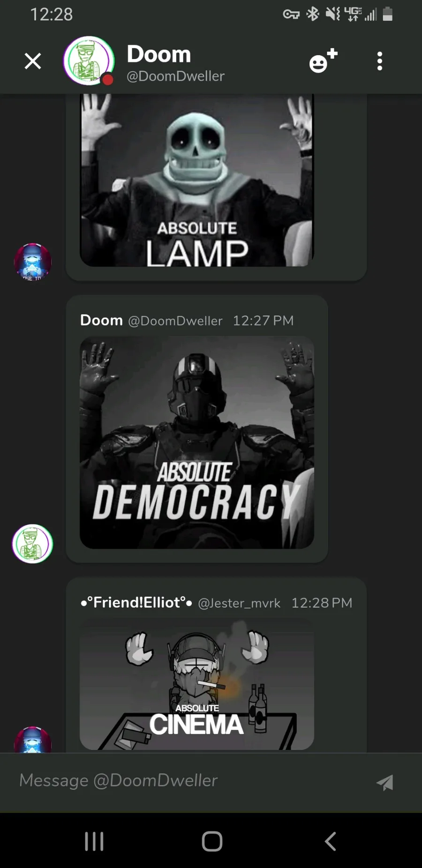This screenshot has width=422, height=868.
Task: Tap Doom's profile avatar in header
Action: click(89, 61)
